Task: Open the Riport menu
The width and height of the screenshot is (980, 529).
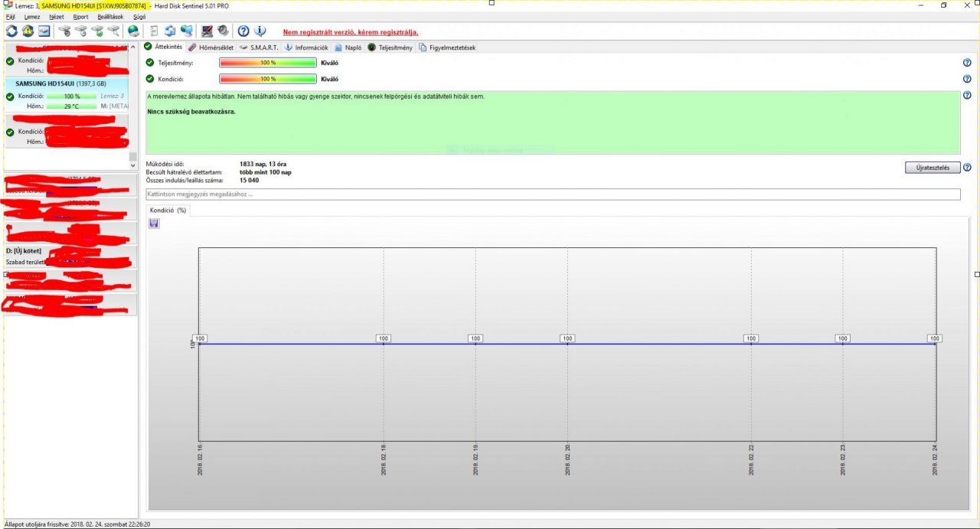Action: (80, 16)
